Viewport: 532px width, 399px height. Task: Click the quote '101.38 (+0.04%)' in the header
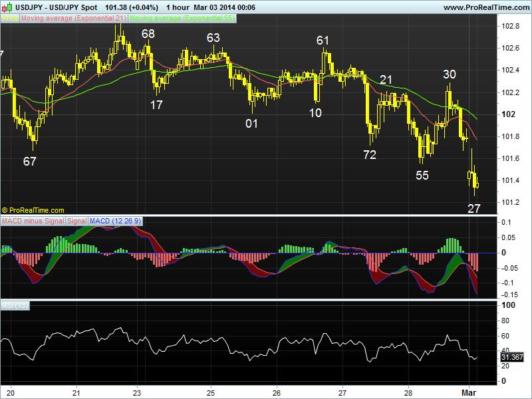click(132, 7)
